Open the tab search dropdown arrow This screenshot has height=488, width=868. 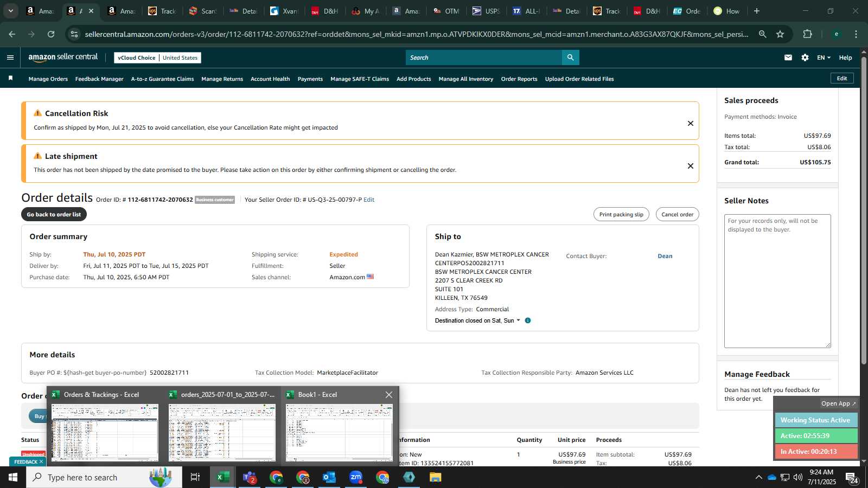tap(10, 11)
